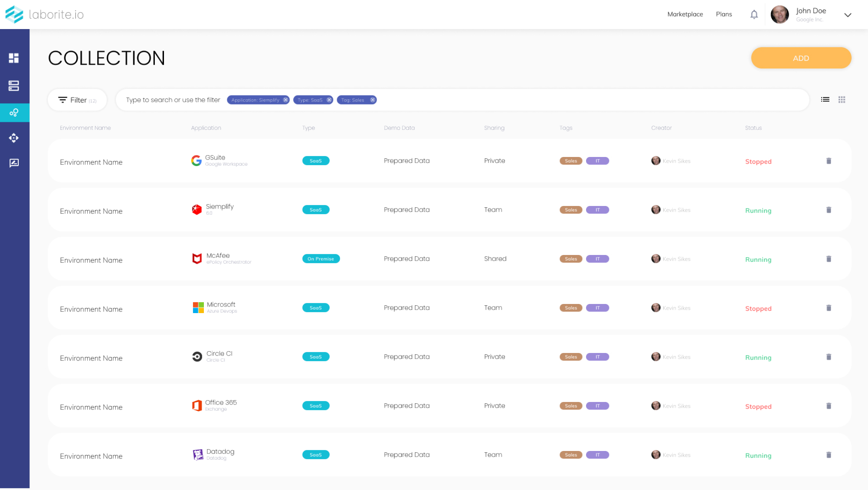Select the highlighted collection sidebar icon
Viewport: 868px width, 490px height.
tap(14, 113)
